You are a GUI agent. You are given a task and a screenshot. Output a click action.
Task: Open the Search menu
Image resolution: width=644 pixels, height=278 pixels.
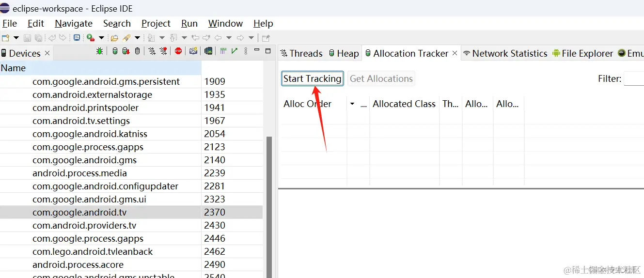[x=117, y=23]
